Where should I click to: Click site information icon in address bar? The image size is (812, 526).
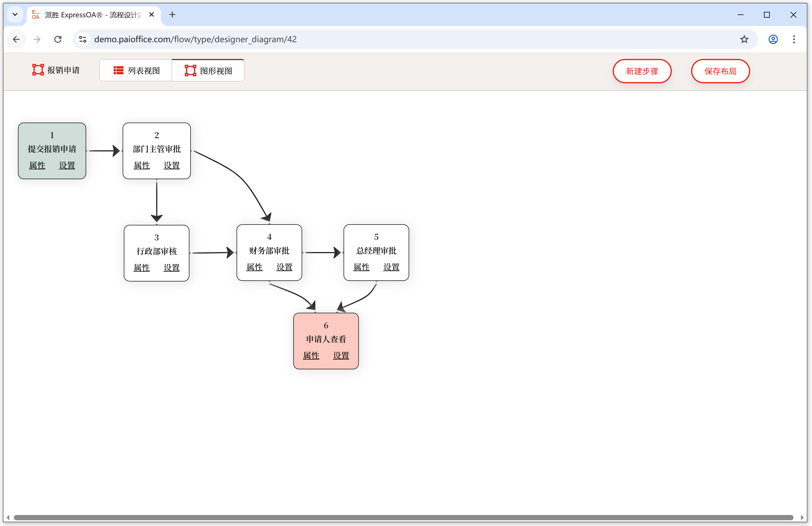(x=83, y=39)
